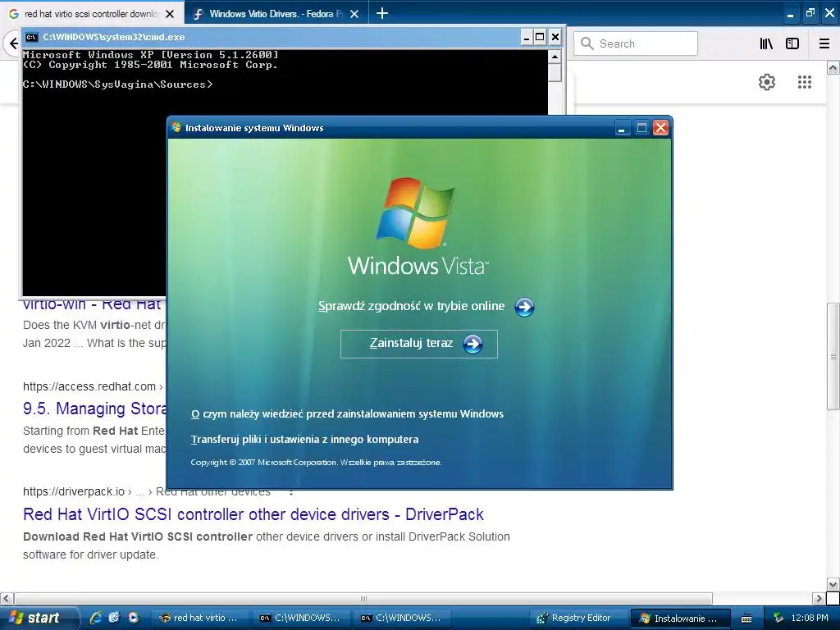
Task: Click the network tray icon near clock
Action: tap(778, 619)
